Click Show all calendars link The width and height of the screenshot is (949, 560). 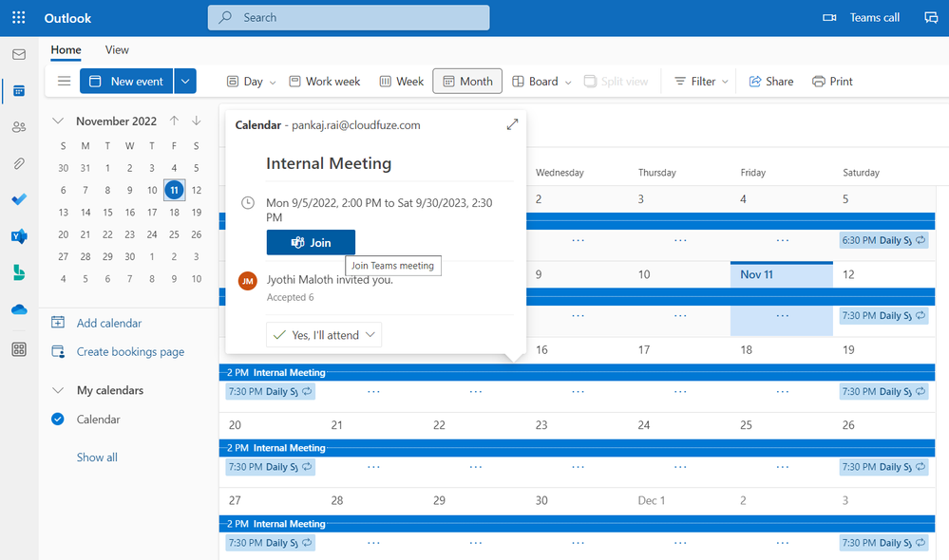[97, 457]
